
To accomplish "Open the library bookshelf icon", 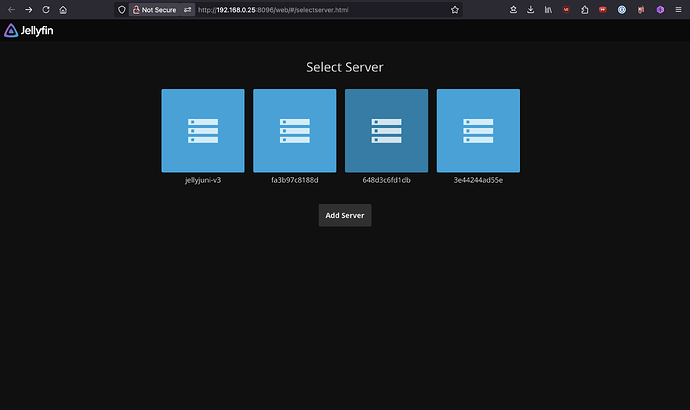I will tap(548, 10).
